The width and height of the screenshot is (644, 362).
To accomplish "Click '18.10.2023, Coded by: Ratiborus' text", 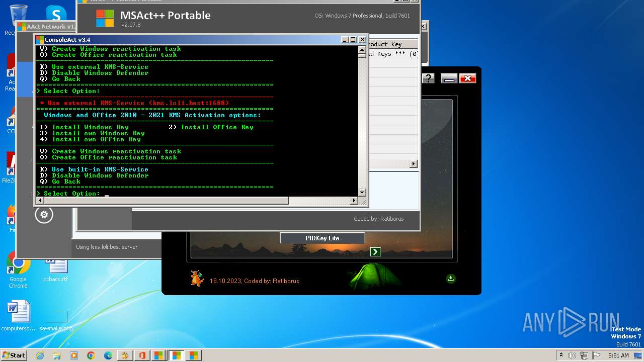I will coord(254,281).
